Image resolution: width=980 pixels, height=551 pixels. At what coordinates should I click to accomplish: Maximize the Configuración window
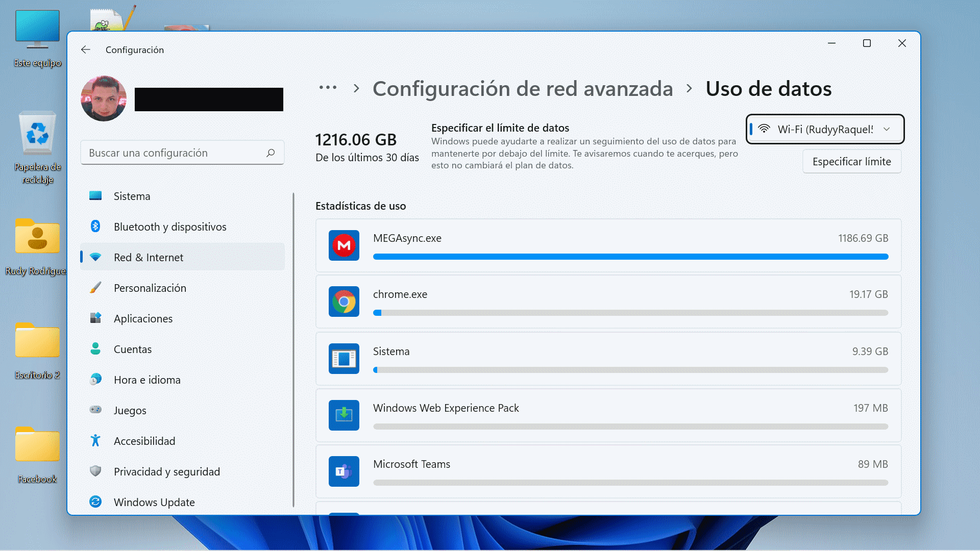pyautogui.click(x=867, y=43)
